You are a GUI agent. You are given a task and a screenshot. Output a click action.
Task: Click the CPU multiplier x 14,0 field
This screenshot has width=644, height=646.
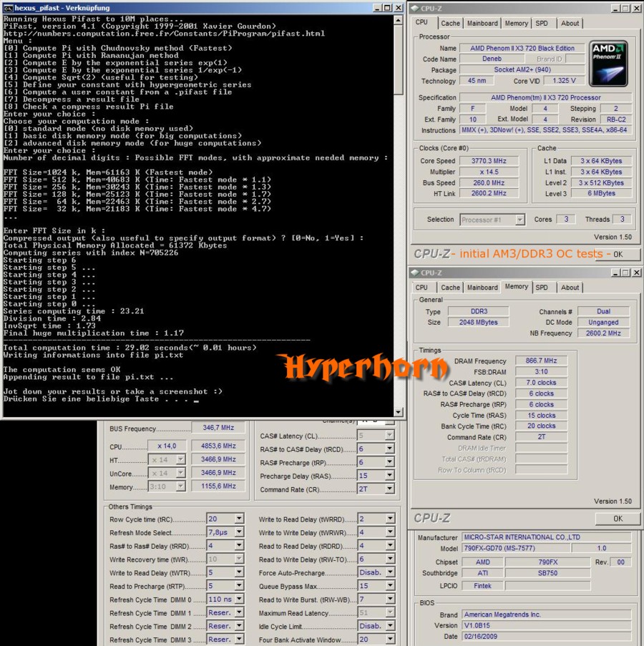point(167,446)
